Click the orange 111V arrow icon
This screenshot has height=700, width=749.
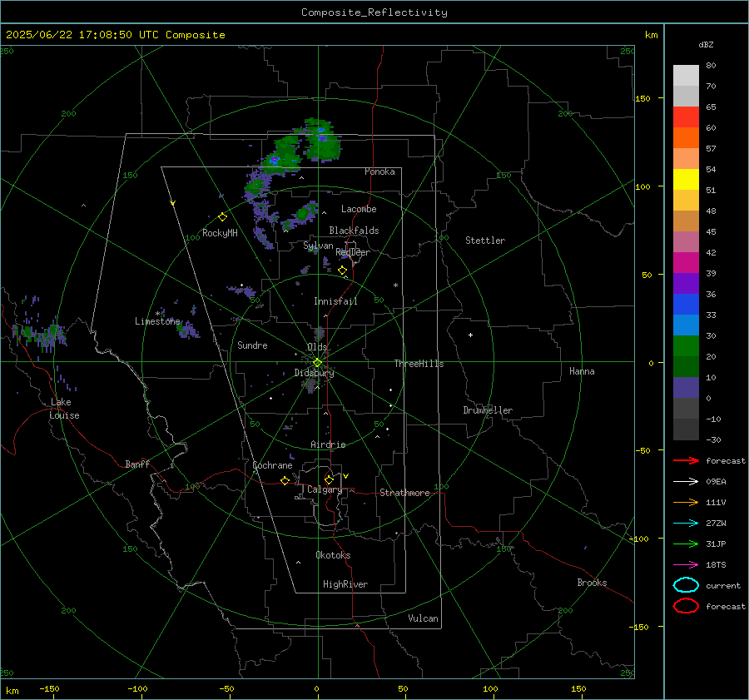click(x=686, y=502)
